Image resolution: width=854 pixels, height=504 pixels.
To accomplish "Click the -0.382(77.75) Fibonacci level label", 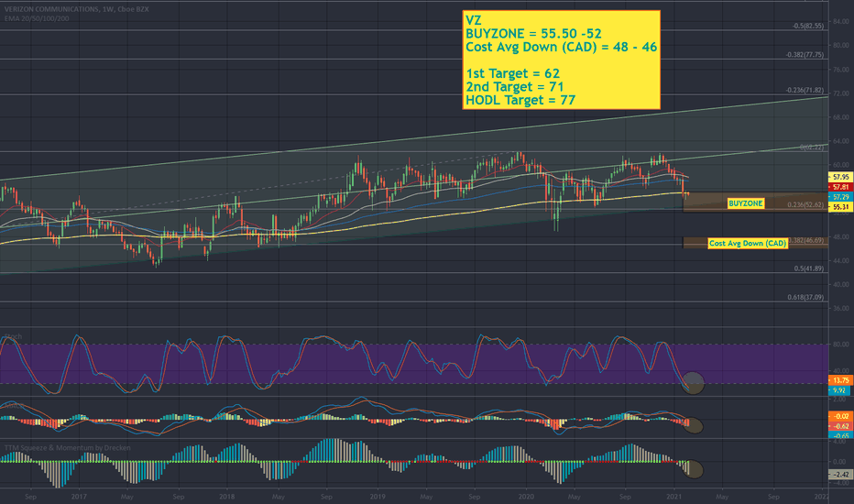I will (x=805, y=54).
